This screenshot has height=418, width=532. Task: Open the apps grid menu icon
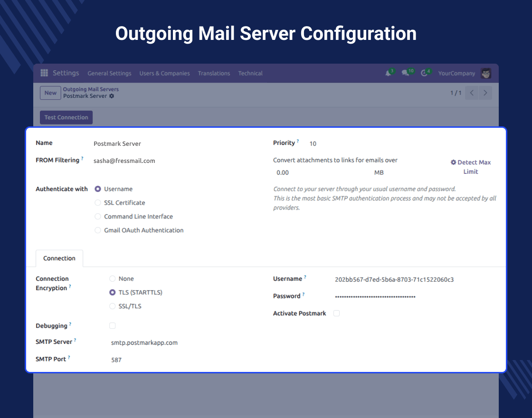click(x=44, y=73)
